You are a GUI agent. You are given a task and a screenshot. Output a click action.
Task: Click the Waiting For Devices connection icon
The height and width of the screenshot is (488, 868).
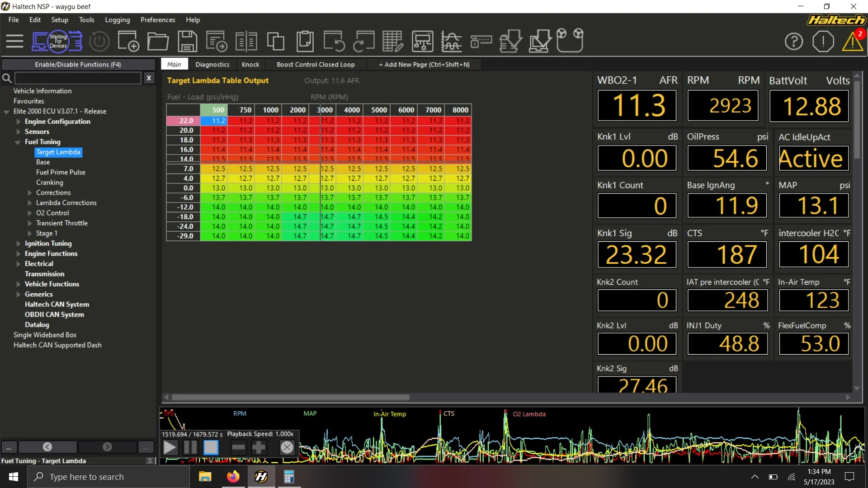(57, 42)
